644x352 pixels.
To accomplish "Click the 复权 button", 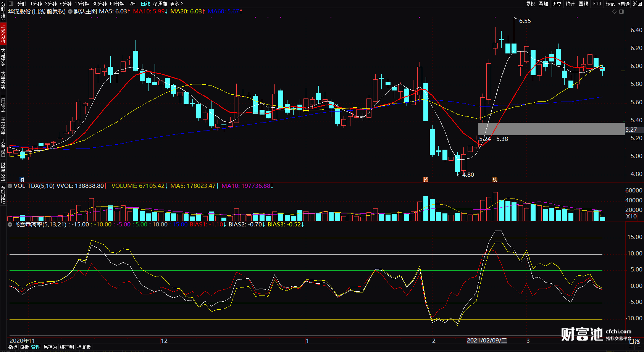I will click(x=530, y=4).
